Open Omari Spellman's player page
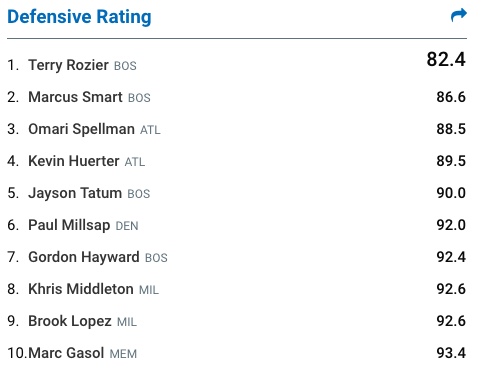This screenshot has width=483, height=370. click(81, 129)
